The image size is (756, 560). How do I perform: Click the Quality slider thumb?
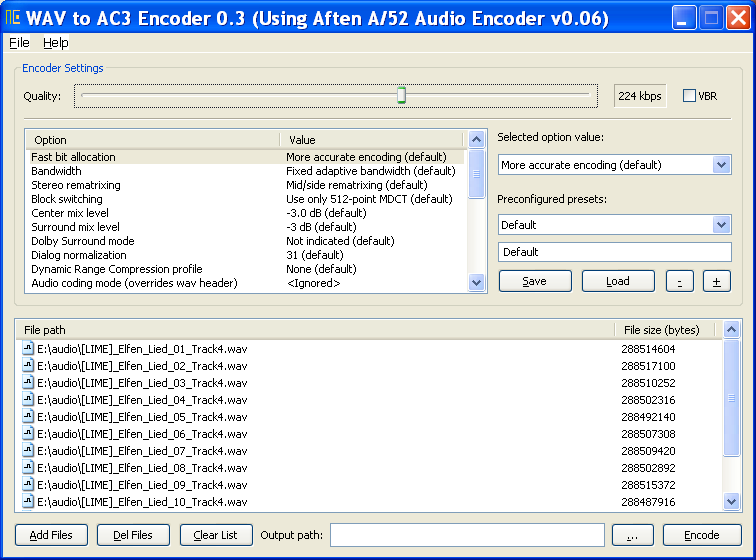click(401, 95)
